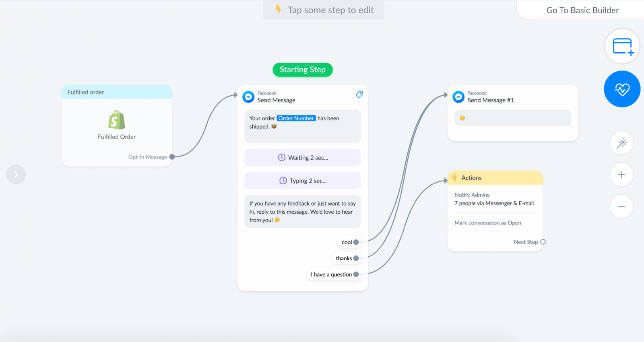Click the Opt-In Message label
Screen dimensions: 644x342
tap(147, 157)
